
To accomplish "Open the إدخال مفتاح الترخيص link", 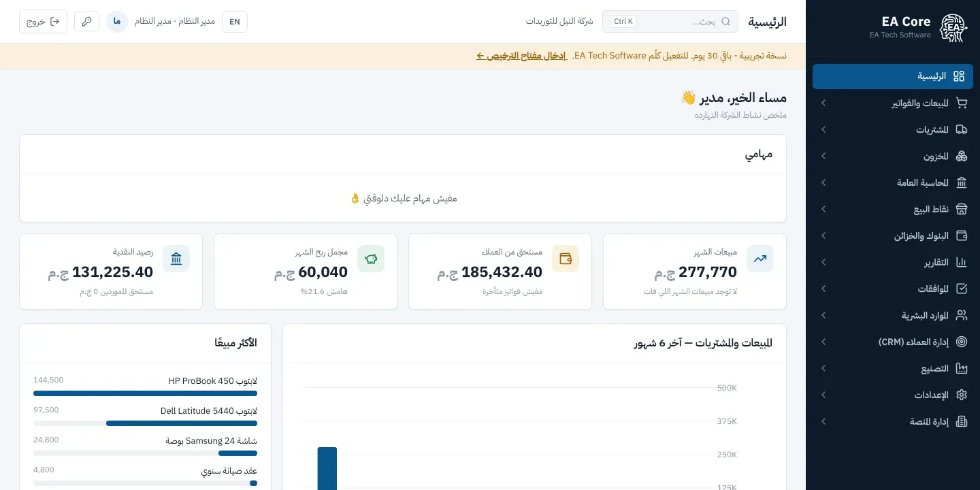I will tap(521, 56).
